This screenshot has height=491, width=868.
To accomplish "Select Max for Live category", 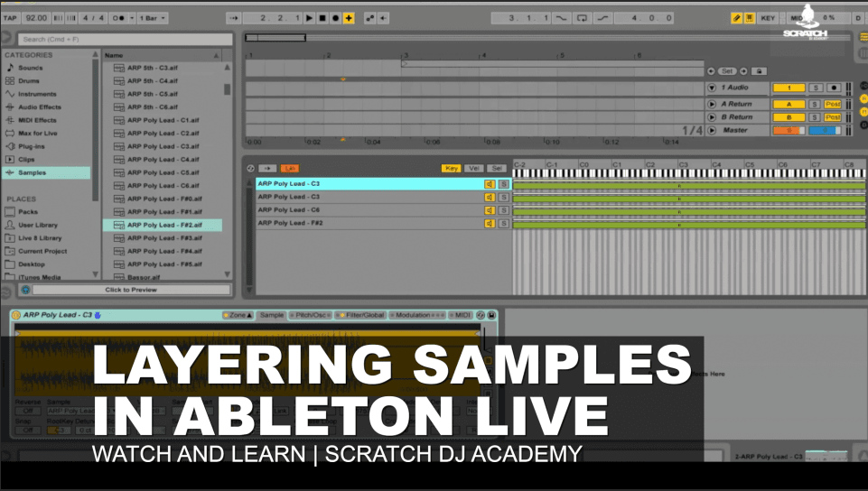I will 38,134.
